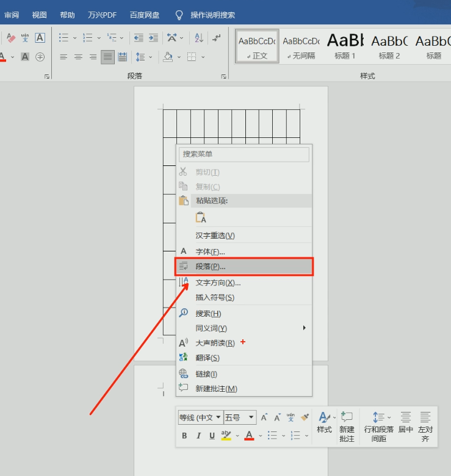Apply the 标题 1 style
The height and width of the screenshot is (476, 451).
pos(345,46)
